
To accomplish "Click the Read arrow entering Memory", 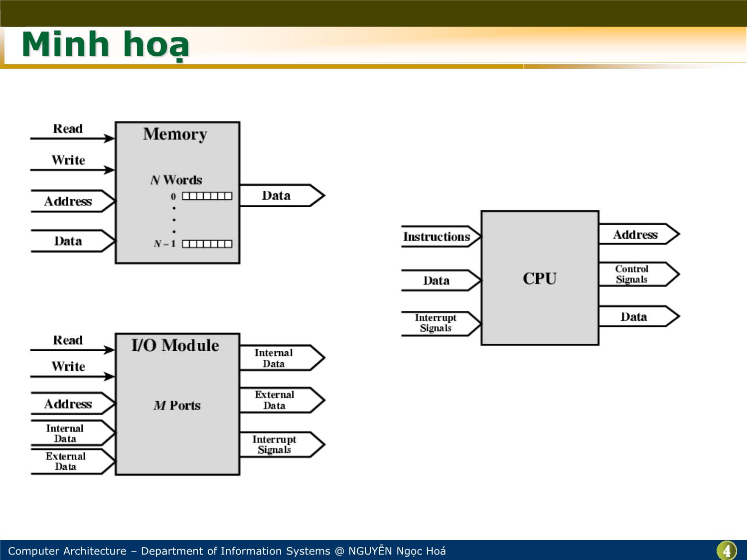I will (73, 138).
